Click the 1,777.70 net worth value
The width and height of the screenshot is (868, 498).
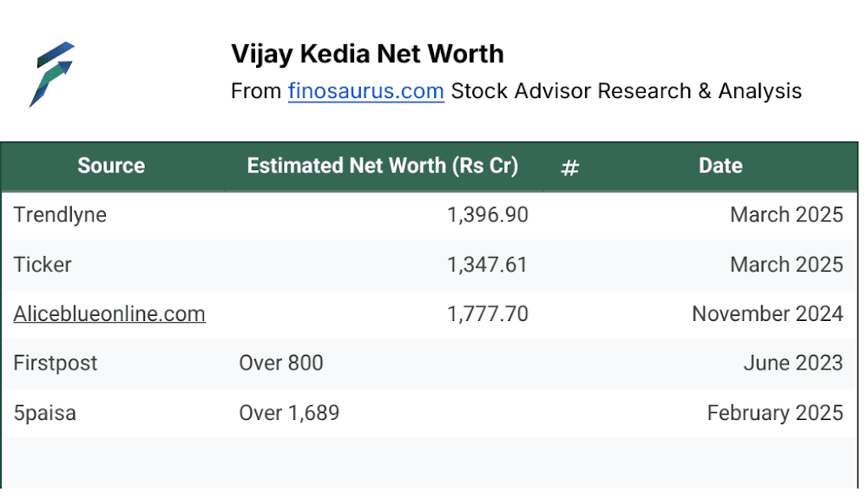(488, 314)
